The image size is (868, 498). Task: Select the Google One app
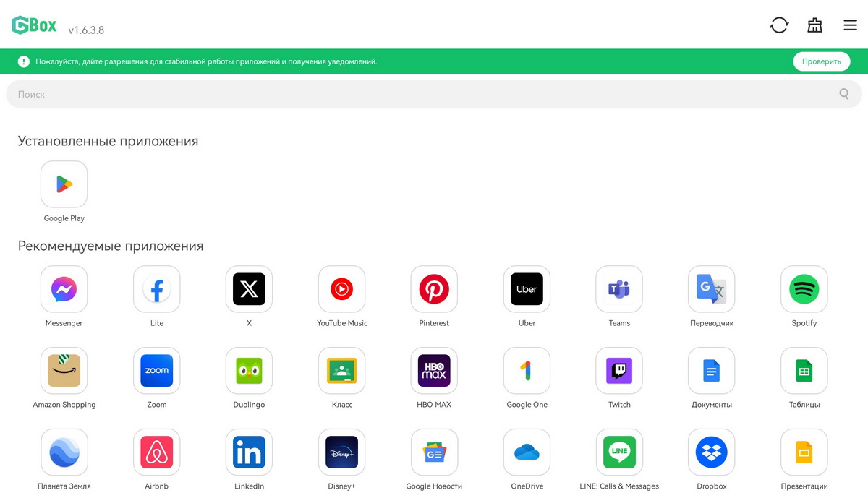[527, 371]
